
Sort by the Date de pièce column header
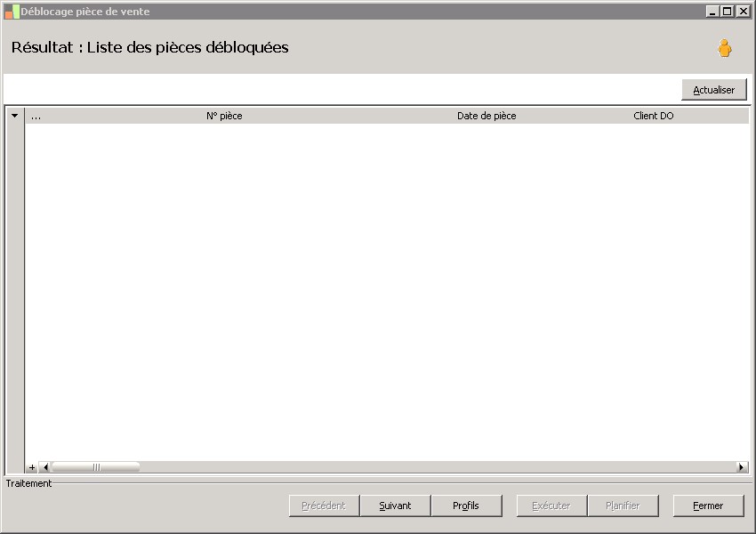pos(487,116)
